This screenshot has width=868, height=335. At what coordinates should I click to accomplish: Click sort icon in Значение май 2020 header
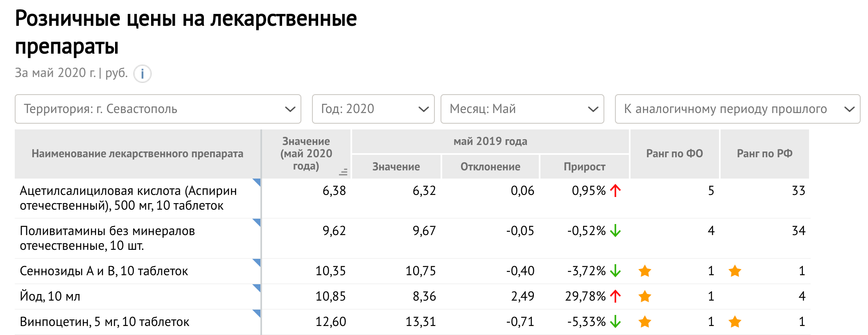343,172
